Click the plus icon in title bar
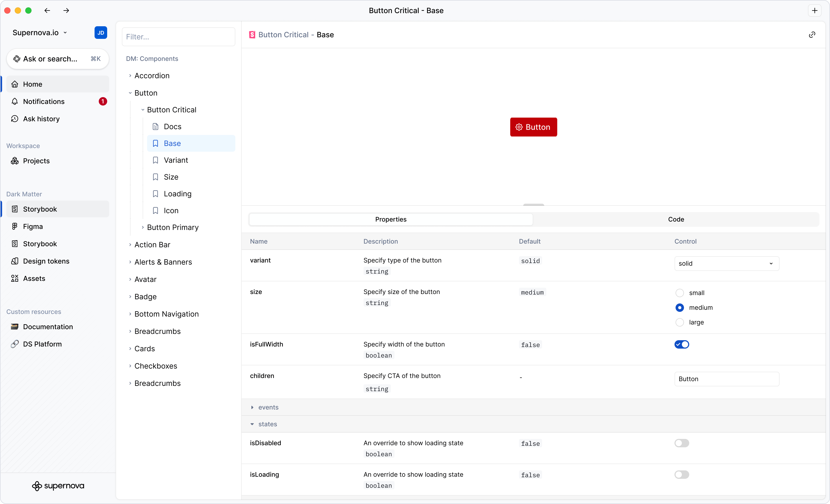 coord(815,10)
